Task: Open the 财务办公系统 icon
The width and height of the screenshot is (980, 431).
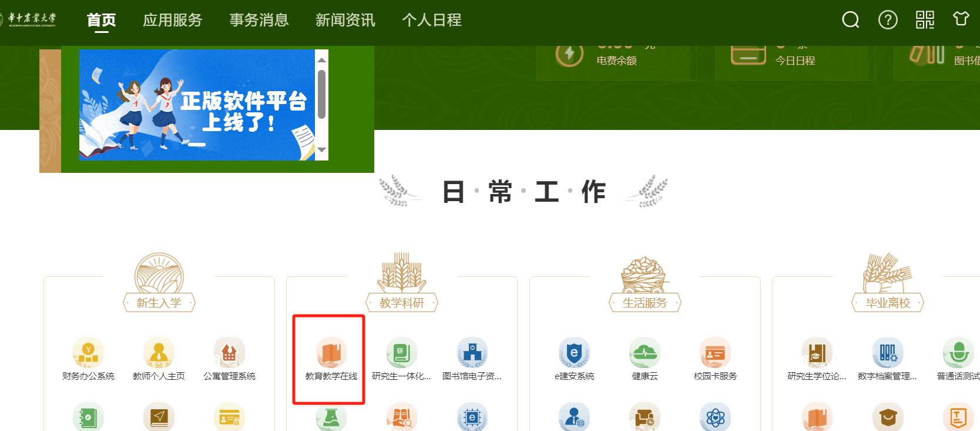Action: 88,352
